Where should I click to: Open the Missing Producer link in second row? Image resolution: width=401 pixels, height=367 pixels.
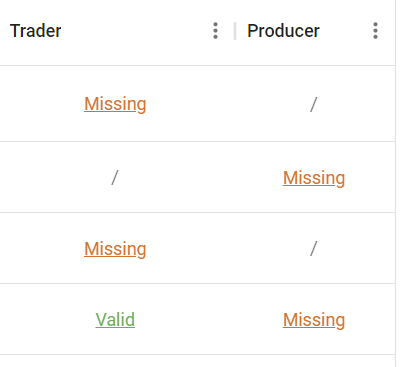(314, 178)
